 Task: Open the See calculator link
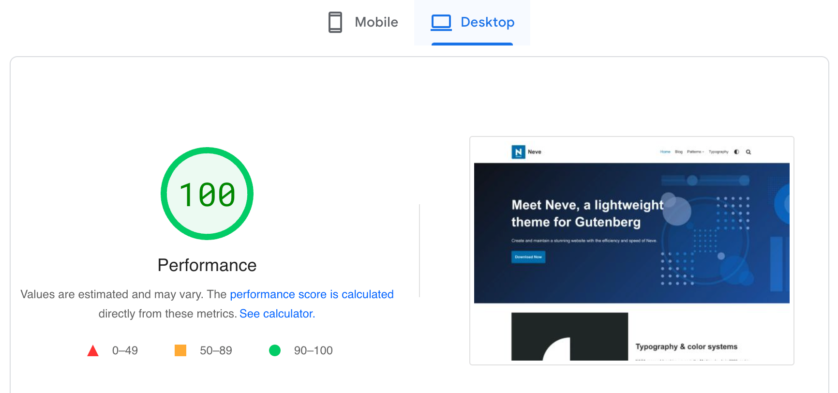pos(277,314)
